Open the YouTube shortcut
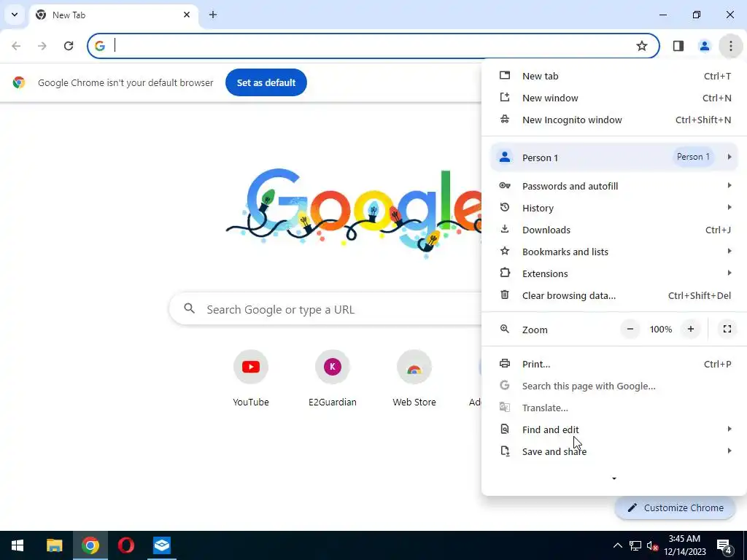 (x=251, y=378)
